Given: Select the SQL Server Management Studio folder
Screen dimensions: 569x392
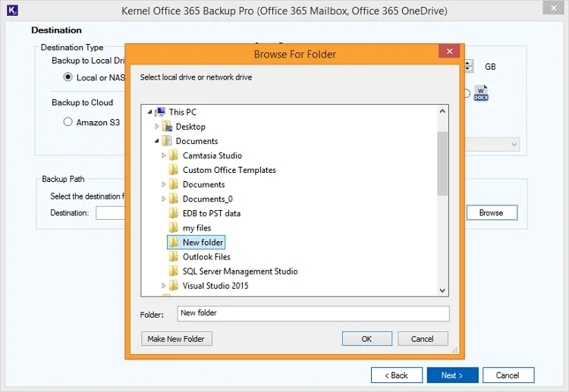Looking at the screenshot, I should click(240, 271).
